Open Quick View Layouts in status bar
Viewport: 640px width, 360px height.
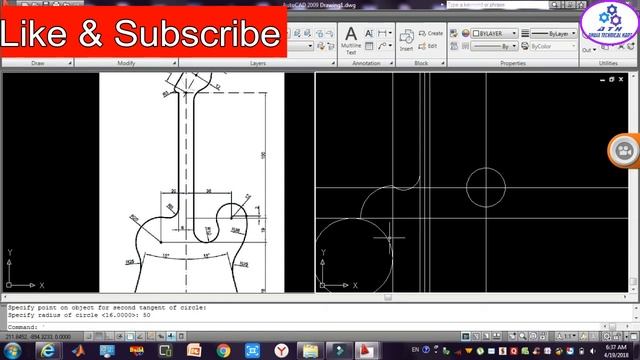487,336
